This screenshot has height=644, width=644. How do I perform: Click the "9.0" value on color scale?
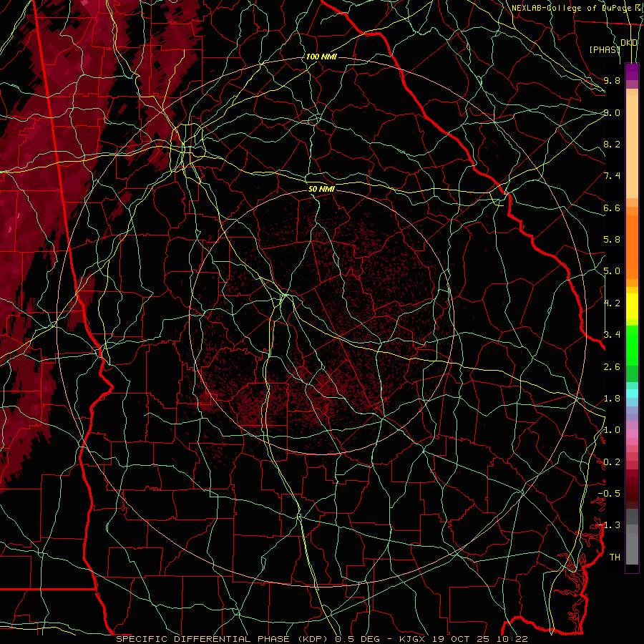click(x=612, y=112)
